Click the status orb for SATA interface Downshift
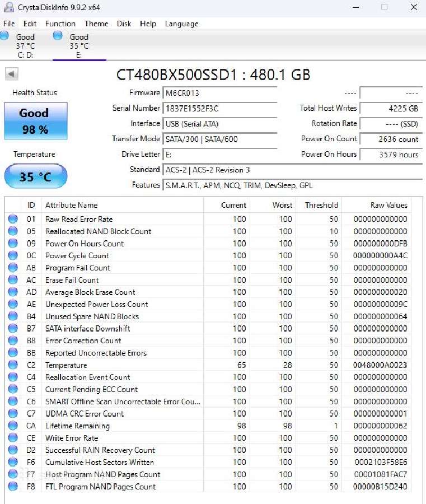Viewport: 426px width, 504px height. tap(13, 329)
